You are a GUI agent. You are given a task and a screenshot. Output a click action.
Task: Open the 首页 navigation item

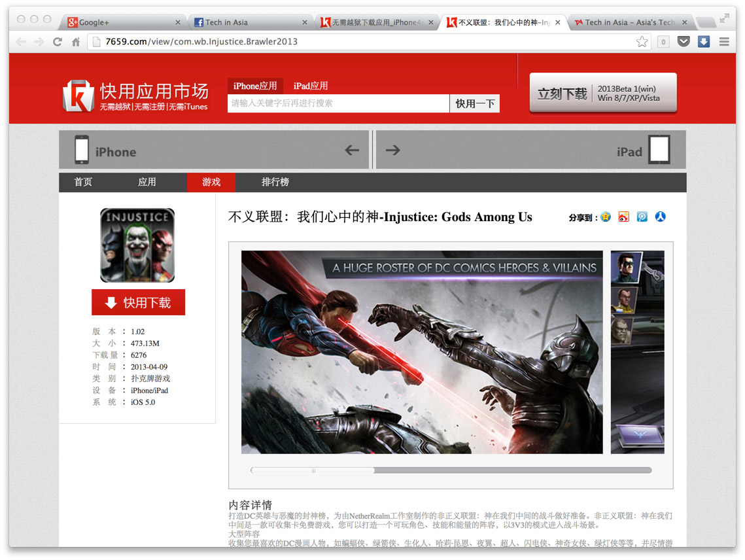click(83, 182)
